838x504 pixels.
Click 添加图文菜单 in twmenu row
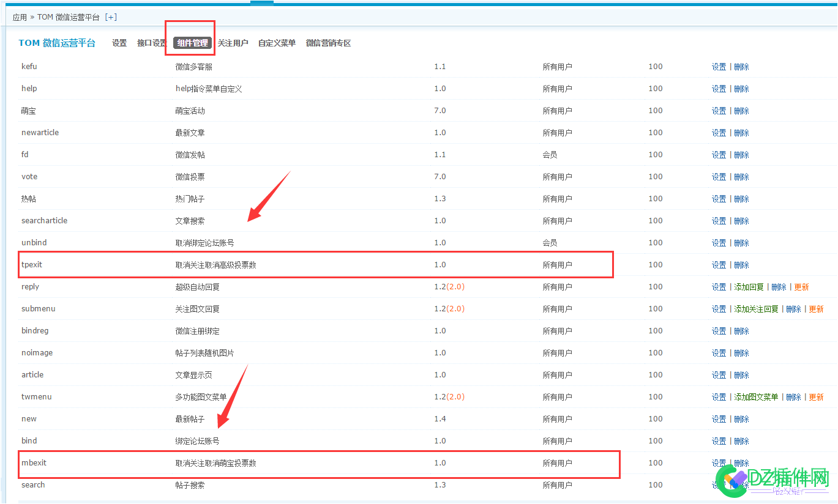[756, 397]
